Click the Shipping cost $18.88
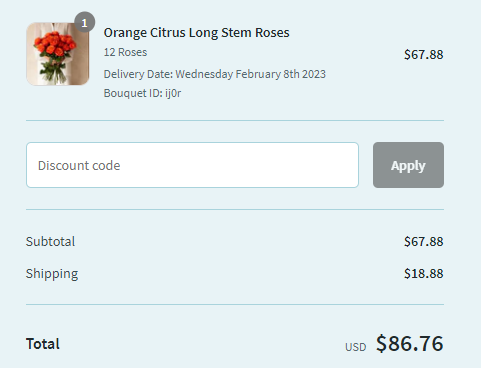481x368 pixels. (424, 273)
